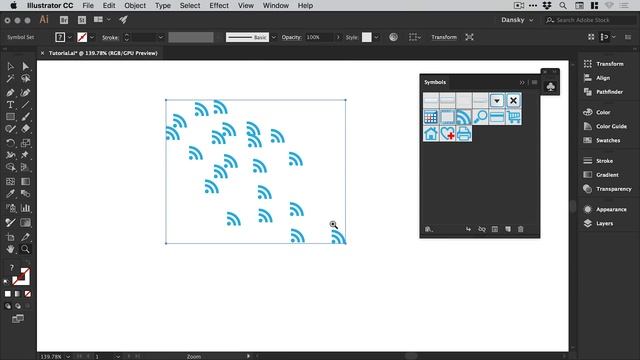Image resolution: width=640 pixels, height=360 pixels.
Task: Open the Layers panel
Action: [598, 224]
